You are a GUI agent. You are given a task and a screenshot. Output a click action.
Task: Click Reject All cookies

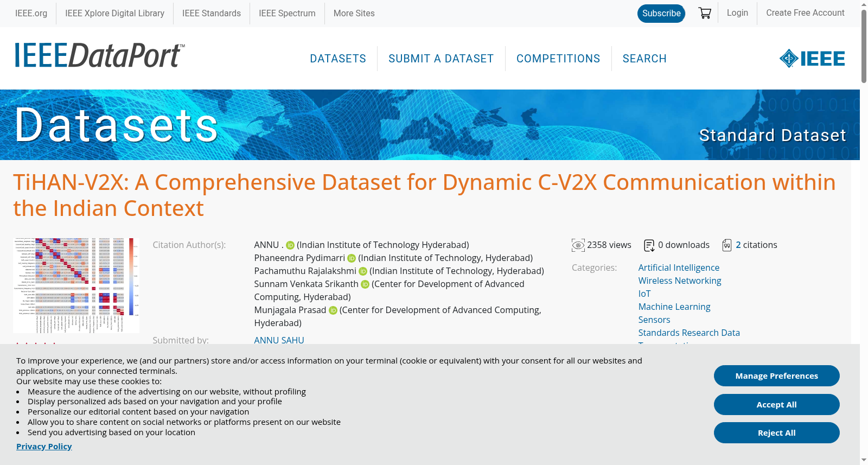tap(777, 433)
